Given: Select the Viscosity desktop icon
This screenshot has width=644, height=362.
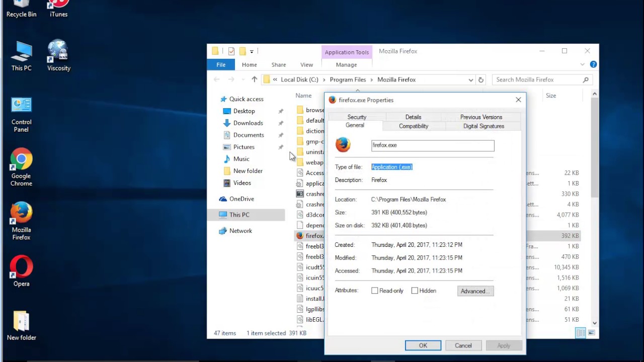Looking at the screenshot, I should point(58,55).
